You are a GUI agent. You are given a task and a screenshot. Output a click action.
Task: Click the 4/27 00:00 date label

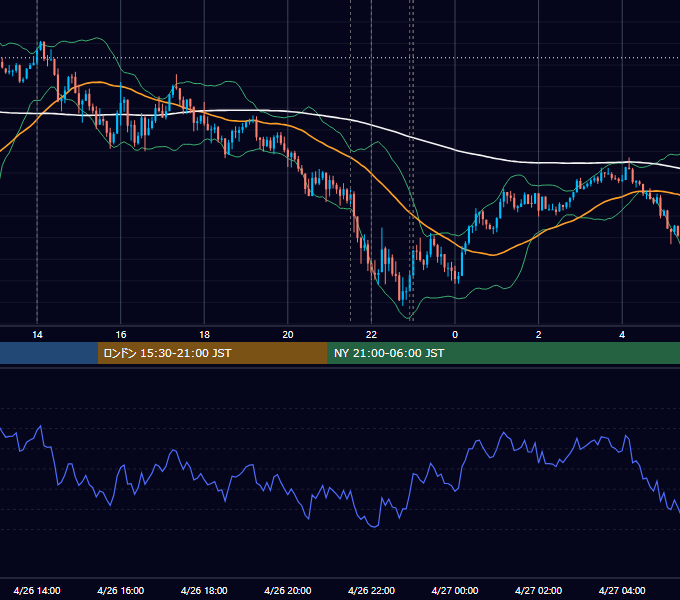[x=455, y=590]
